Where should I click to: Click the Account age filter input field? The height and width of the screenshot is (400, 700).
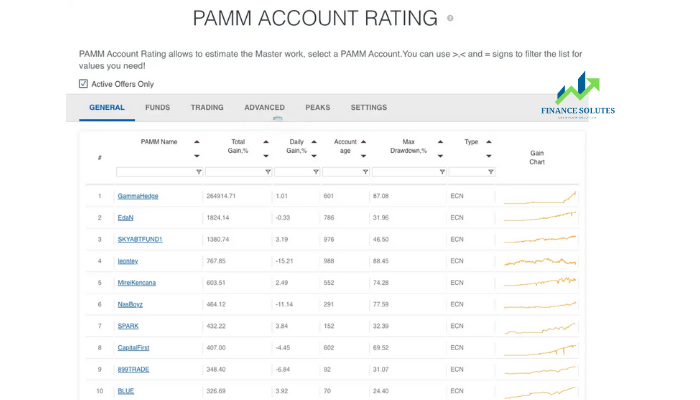coord(343,172)
